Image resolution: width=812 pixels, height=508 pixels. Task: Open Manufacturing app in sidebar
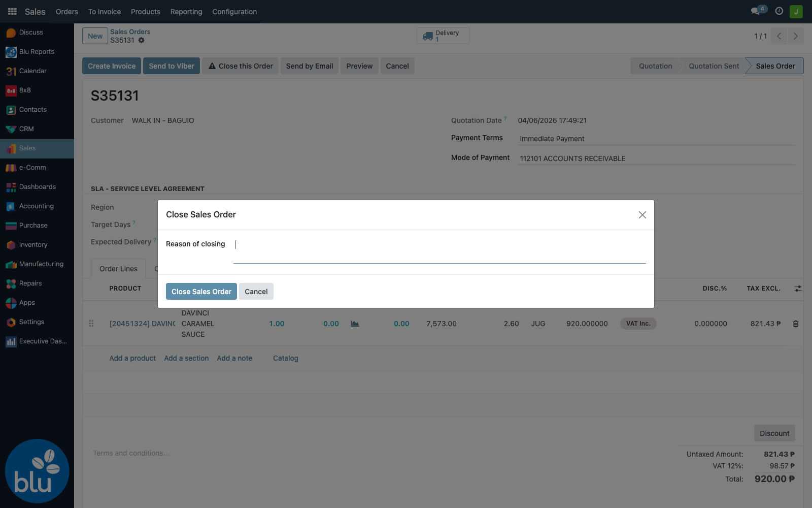[37, 264]
